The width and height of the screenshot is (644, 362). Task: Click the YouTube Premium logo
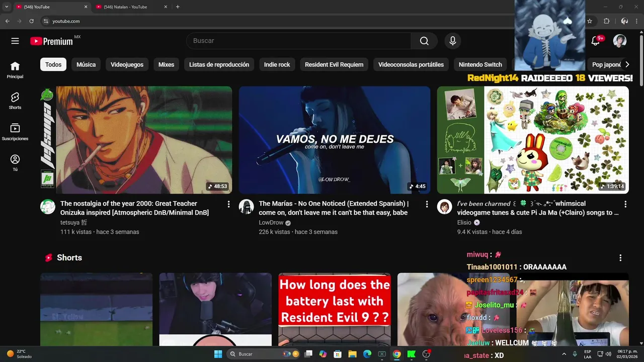(52, 41)
